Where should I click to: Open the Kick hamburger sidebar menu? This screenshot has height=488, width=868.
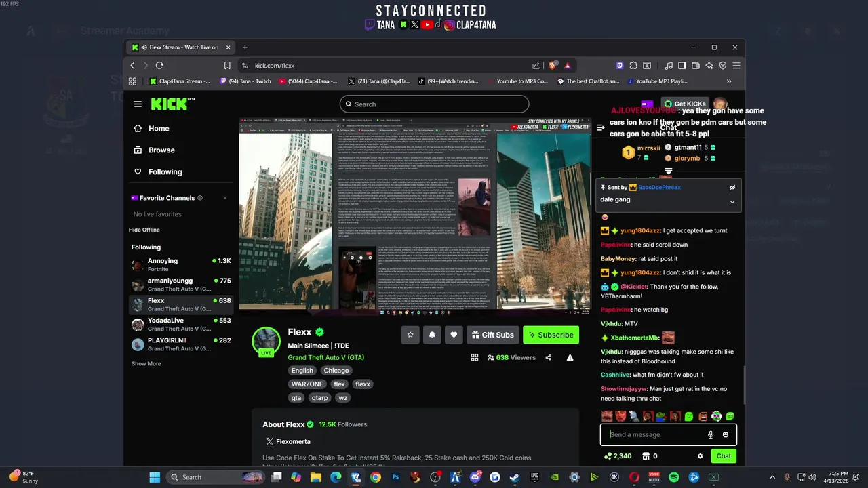click(138, 104)
